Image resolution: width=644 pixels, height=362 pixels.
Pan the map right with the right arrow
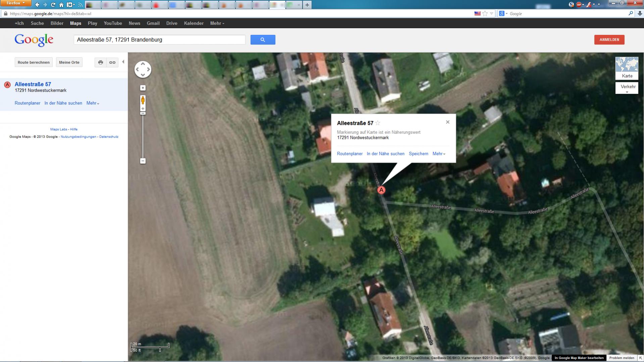coord(148,69)
